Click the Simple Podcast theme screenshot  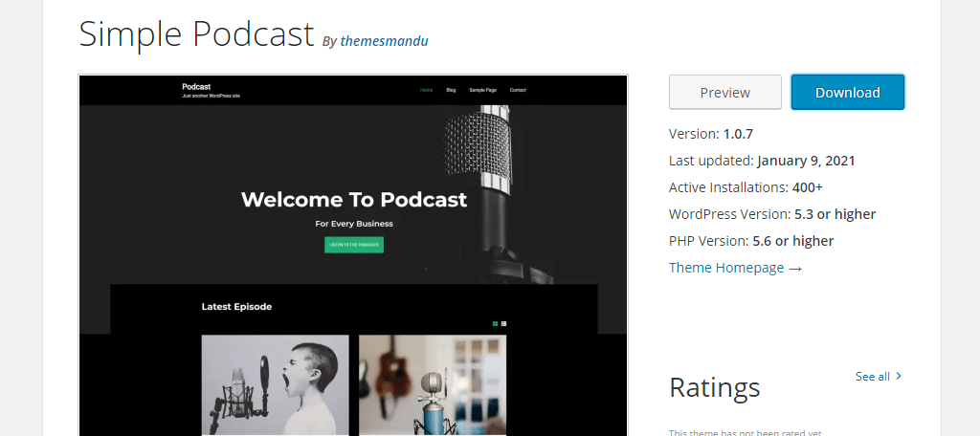[353, 255]
